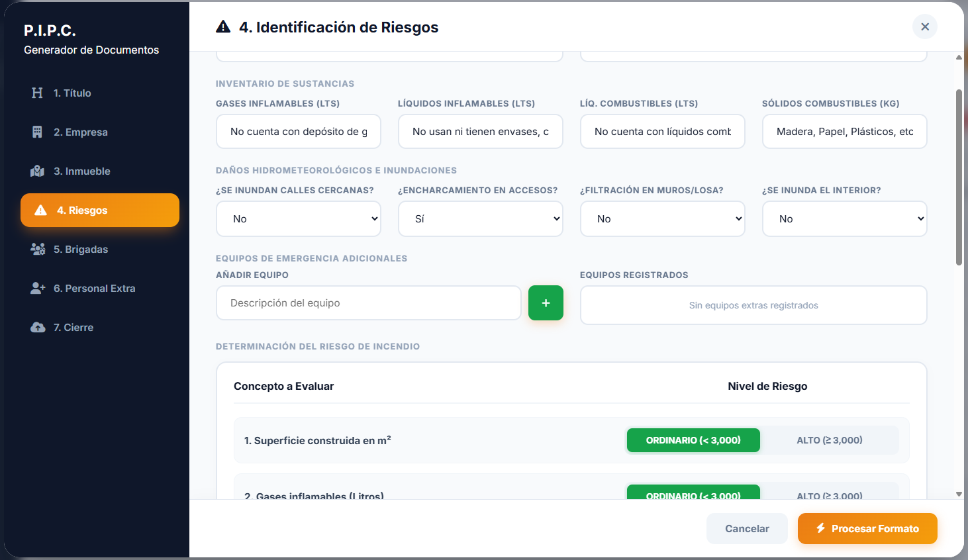Click the heading icon beside 1. Título
This screenshot has width=968, height=560.
point(37,93)
